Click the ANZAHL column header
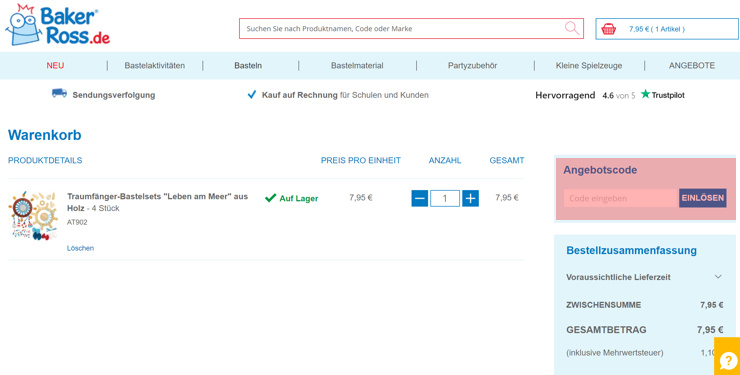This screenshot has height=375, width=740. [x=445, y=160]
